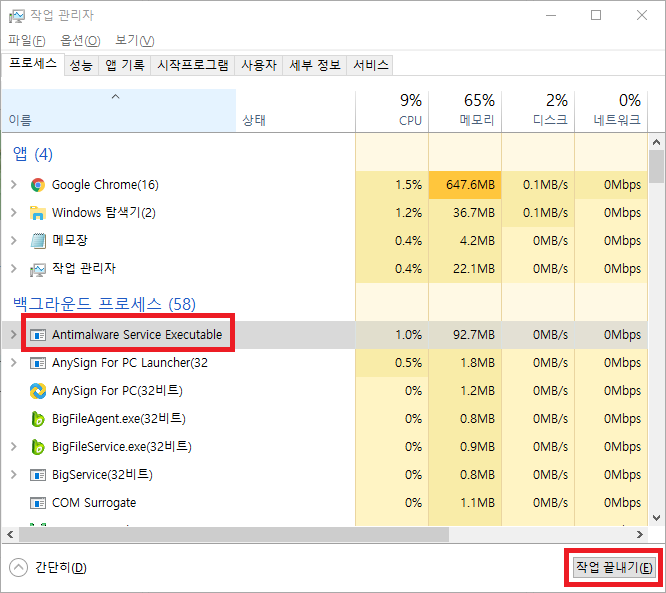666x593 pixels.
Task: Maximize the Task Manager window
Action: click(x=596, y=15)
